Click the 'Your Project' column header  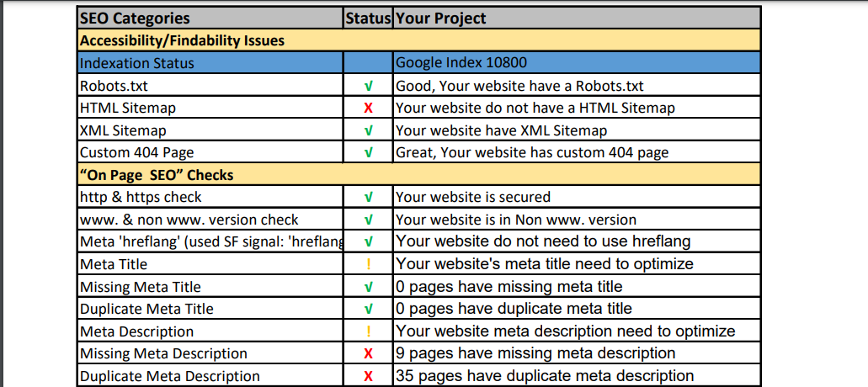point(441,19)
